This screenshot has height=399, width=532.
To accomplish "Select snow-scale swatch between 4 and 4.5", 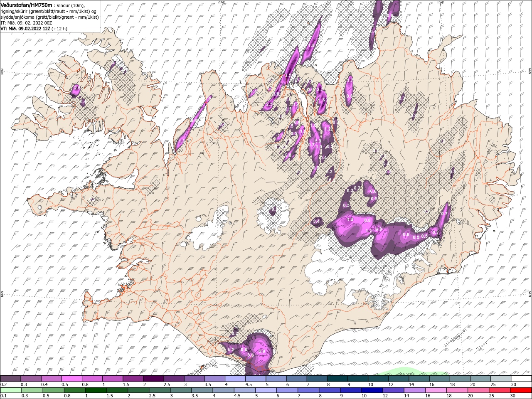I will click(235, 379).
